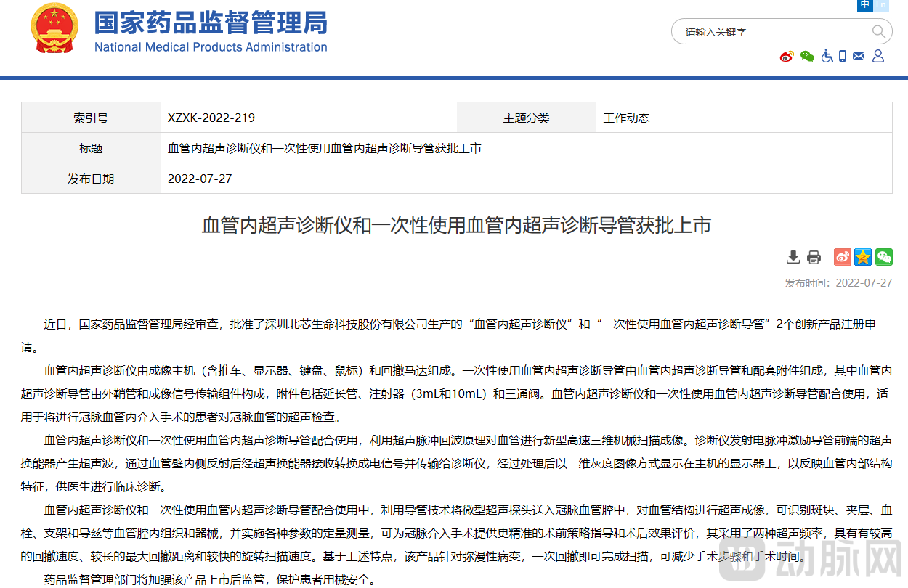Save article to Qzone via the star icon
908x588 pixels.
(x=863, y=257)
